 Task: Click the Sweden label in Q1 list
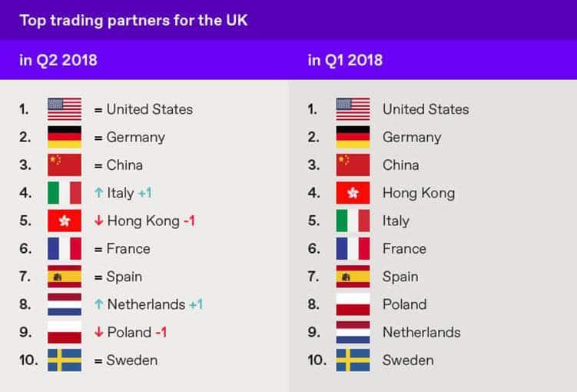(x=408, y=360)
